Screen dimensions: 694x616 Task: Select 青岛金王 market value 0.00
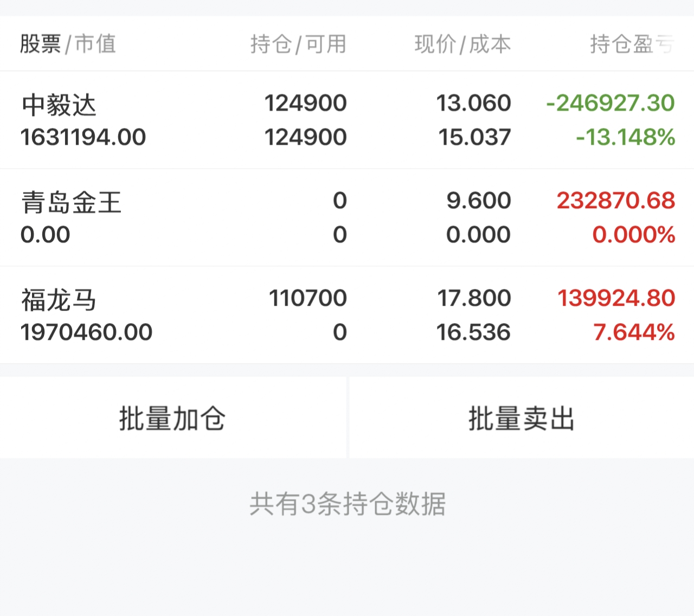pos(46,235)
